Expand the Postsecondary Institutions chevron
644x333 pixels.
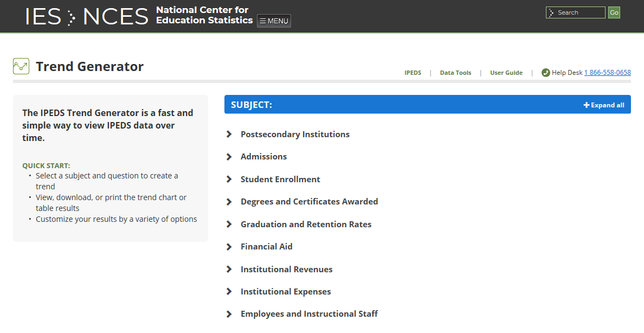click(229, 135)
